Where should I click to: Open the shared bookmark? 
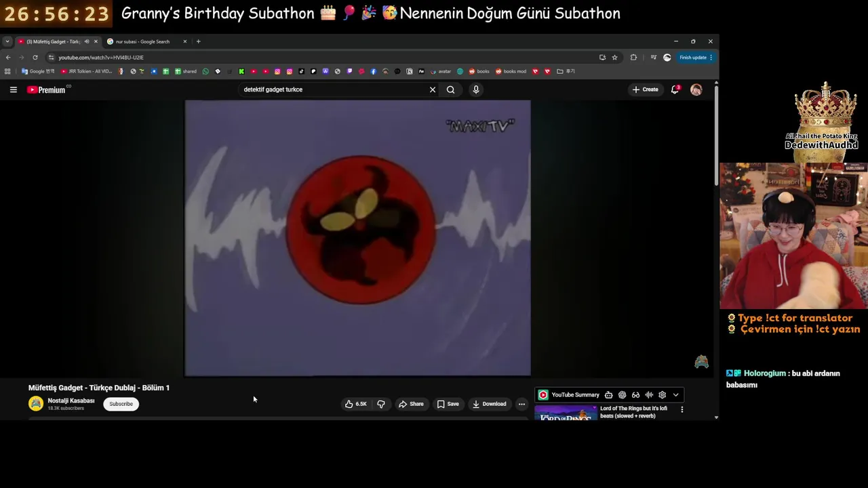(x=185, y=71)
